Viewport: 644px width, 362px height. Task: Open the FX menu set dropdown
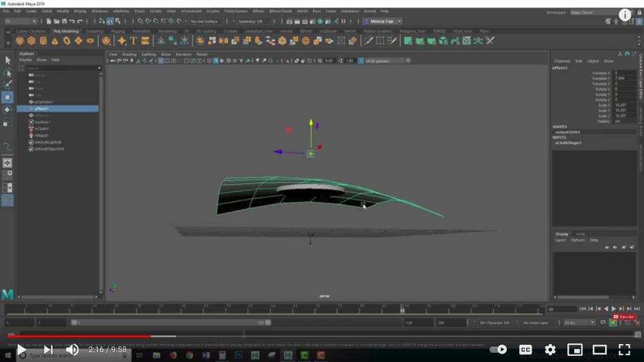point(20,22)
